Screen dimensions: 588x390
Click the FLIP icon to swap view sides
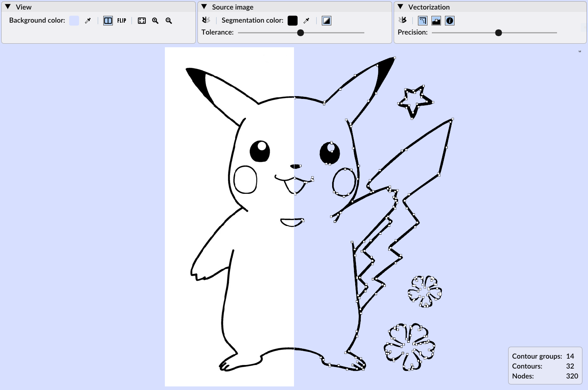click(122, 20)
